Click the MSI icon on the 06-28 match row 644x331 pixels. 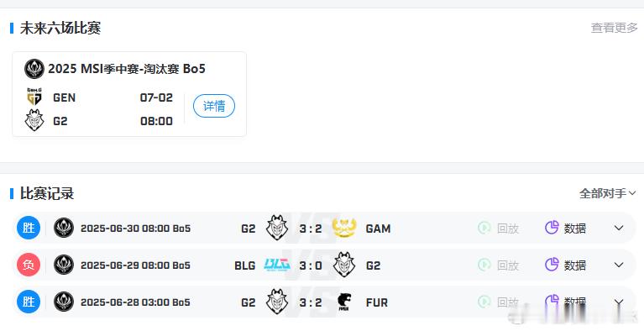64,302
